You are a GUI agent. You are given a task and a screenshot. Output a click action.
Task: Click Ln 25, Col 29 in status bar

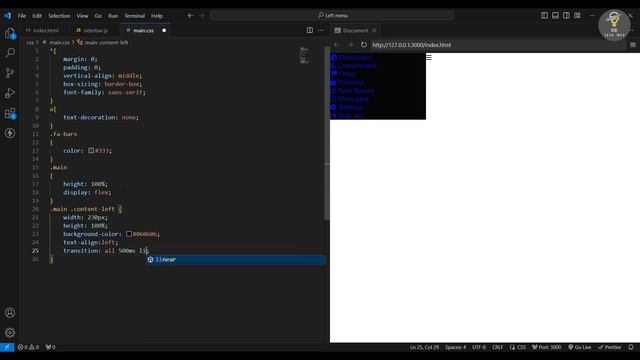tap(424, 347)
